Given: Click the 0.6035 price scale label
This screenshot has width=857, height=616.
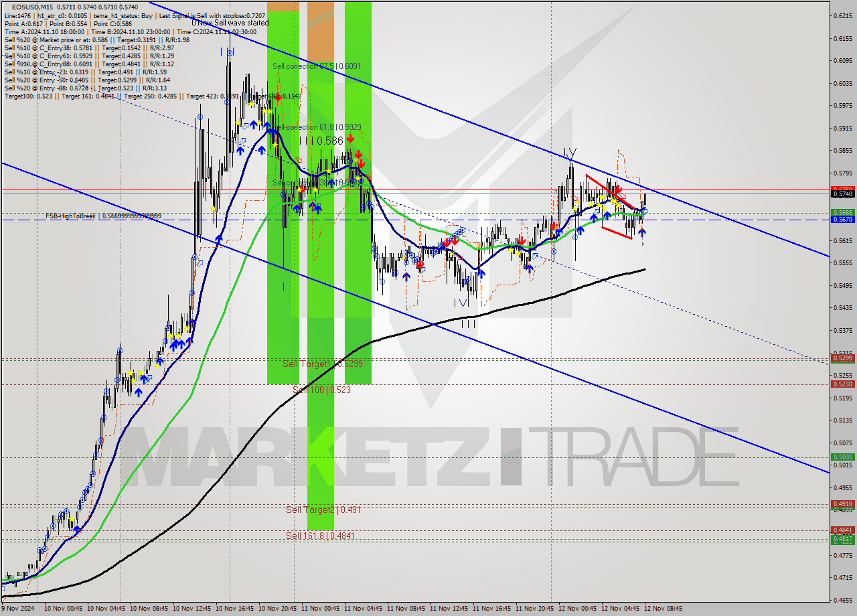Looking at the screenshot, I should (x=844, y=83).
